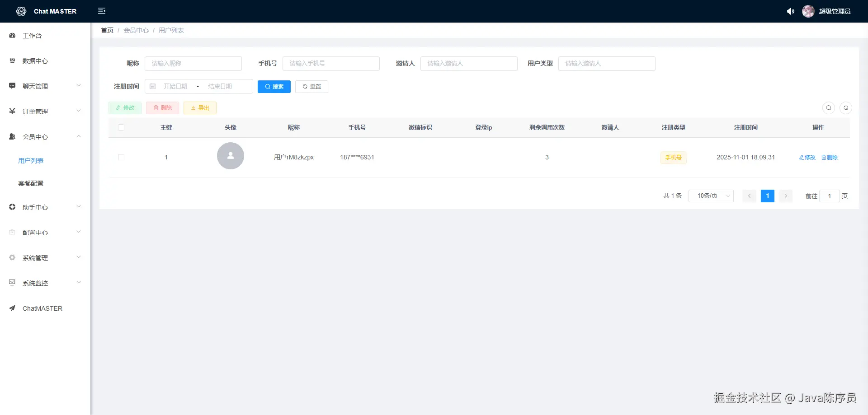Image resolution: width=868 pixels, height=415 pixels.
Task: Open the ChatMASTER menu item
Action: [42, 308]
